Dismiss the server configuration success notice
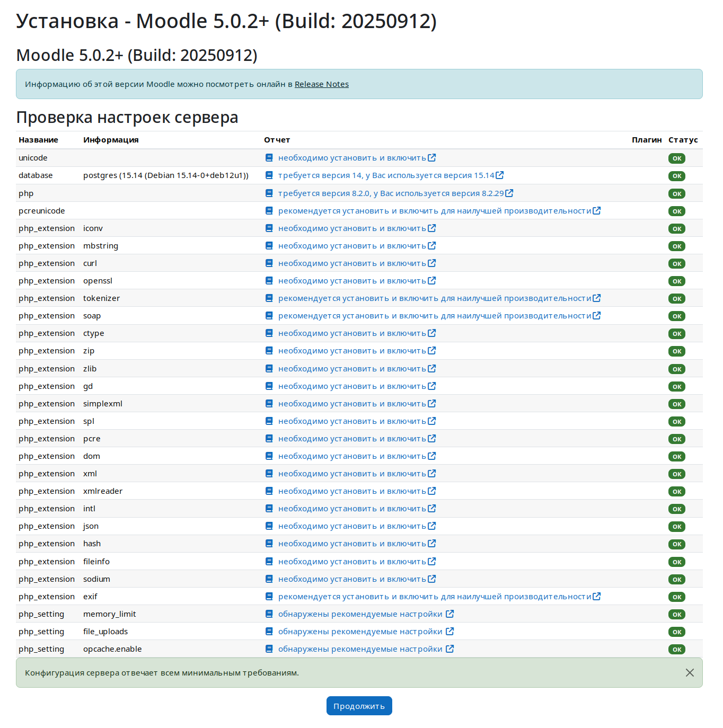Viewport: 723px width, 728px height. 690,672
